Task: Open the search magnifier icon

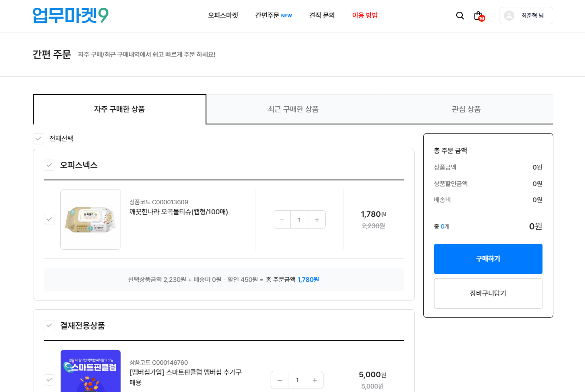Action: click(x=460, y=16)
